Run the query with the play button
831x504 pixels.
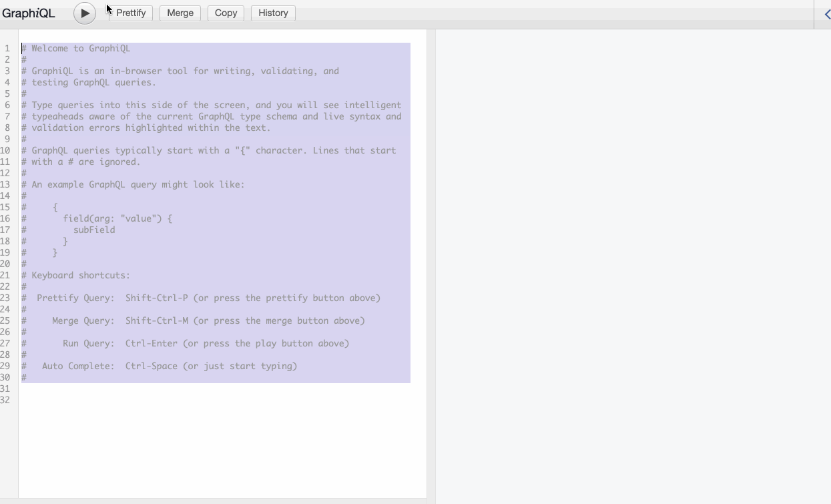84,13
